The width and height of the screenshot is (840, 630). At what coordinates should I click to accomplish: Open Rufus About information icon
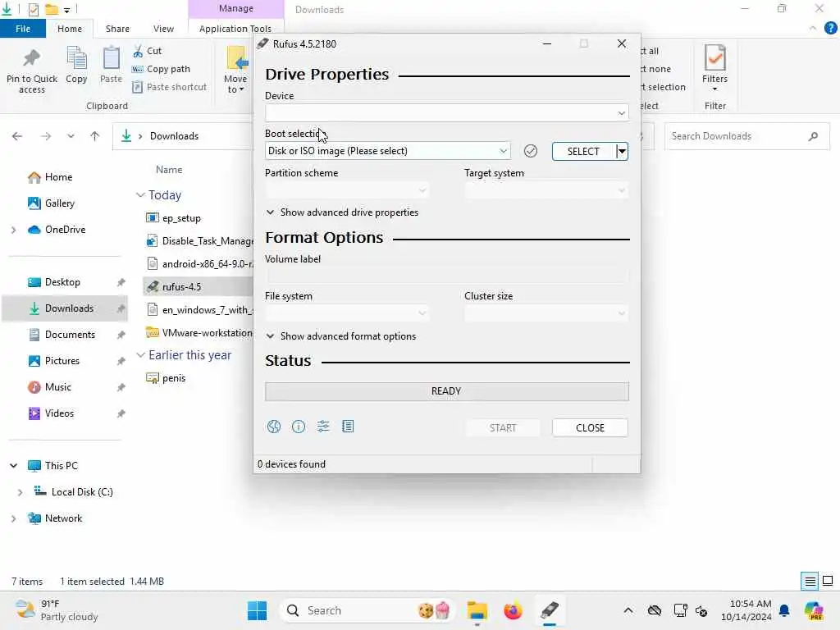299,427
